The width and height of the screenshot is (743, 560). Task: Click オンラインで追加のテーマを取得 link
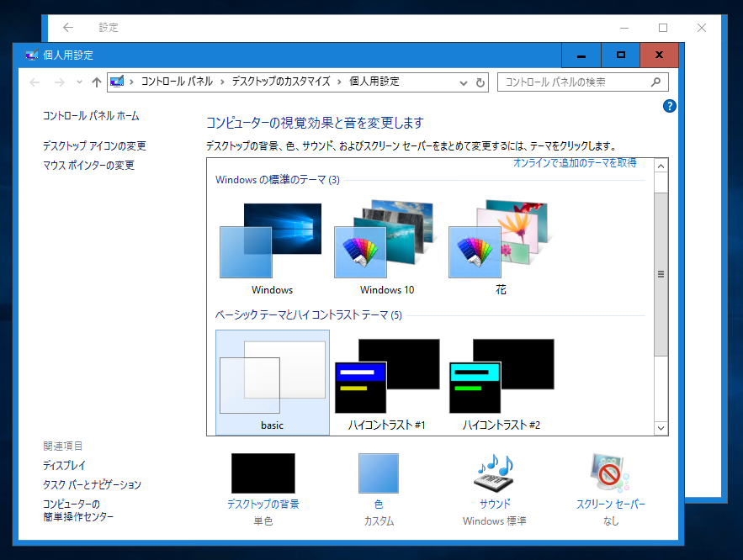click(x=575, y=163)
